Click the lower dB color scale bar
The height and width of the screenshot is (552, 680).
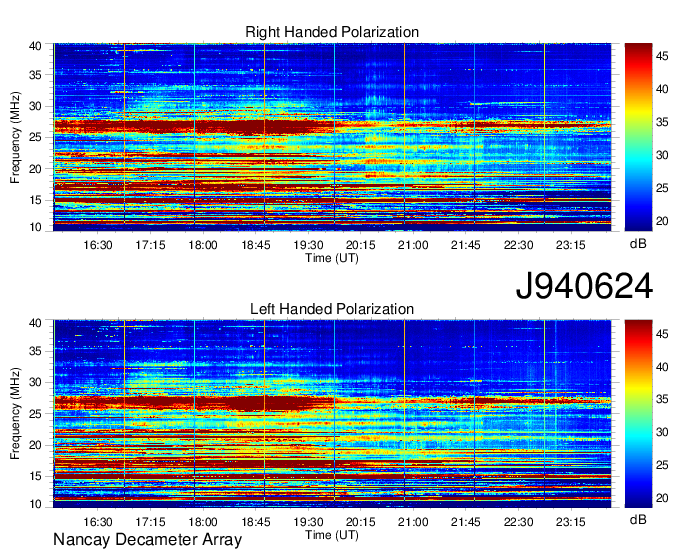pyautogui.click(x=638, y=414)
